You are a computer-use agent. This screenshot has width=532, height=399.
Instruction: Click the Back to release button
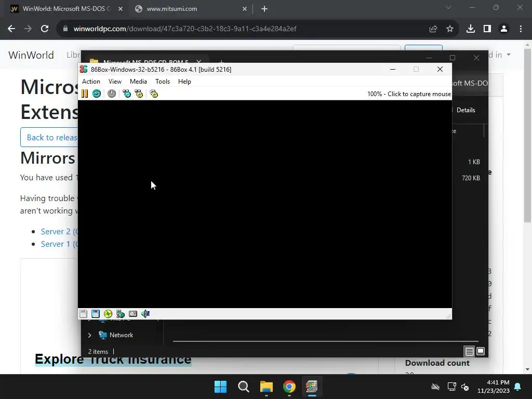tap(49, 137)
